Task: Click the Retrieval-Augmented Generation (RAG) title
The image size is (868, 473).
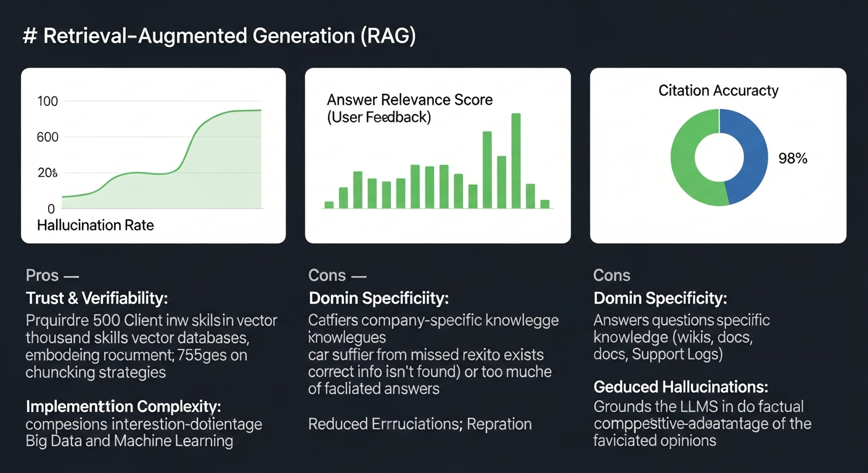Action: click(x=219, y=36)
